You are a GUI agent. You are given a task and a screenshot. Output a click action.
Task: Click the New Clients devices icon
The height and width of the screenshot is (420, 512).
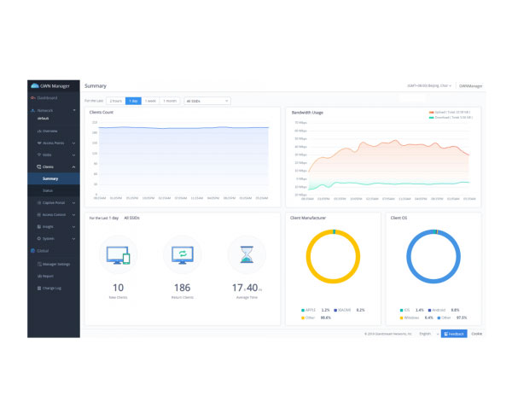click(x=118, y=254)
